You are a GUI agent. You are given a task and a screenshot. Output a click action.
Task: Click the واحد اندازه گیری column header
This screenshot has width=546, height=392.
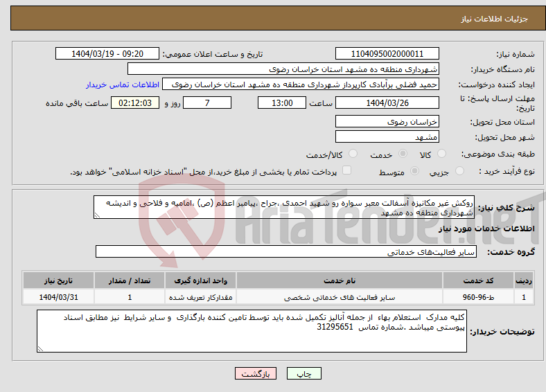(x=200, y=280)
